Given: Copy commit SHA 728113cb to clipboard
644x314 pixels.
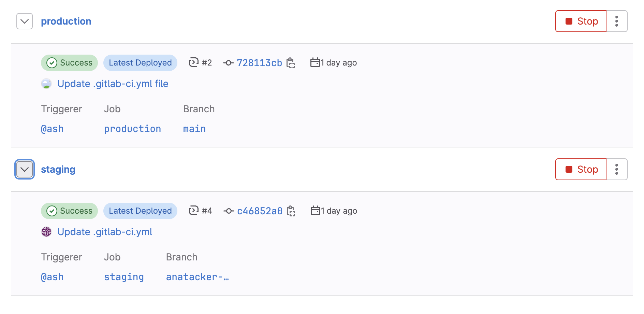Looking at the screenshot, I should point(291,63).
